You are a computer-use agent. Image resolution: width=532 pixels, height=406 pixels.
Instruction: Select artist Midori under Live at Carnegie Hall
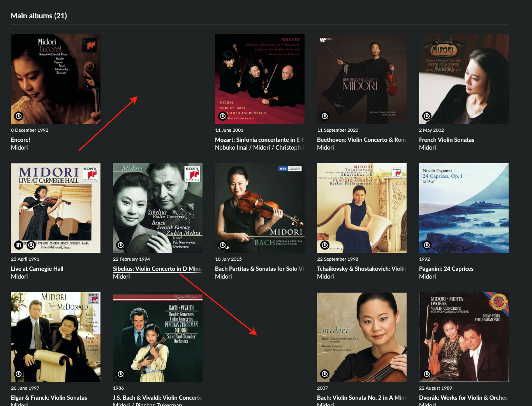click(x=19, y=277)
